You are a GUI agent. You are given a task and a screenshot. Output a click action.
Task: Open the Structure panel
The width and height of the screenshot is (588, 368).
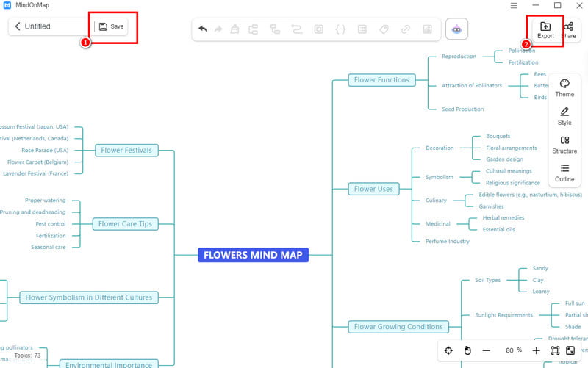(x=564, y=145)
